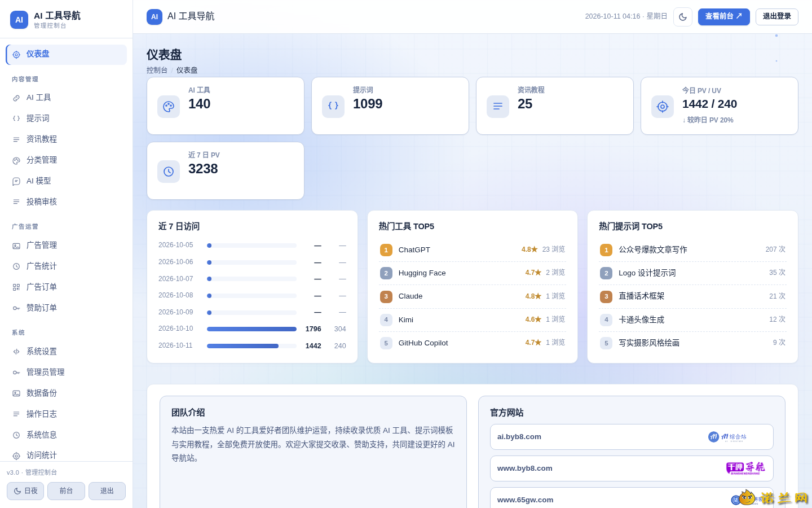Click the 退出登录 button in the header
Viewport: 812px width, 508px height.
[777, 17]
